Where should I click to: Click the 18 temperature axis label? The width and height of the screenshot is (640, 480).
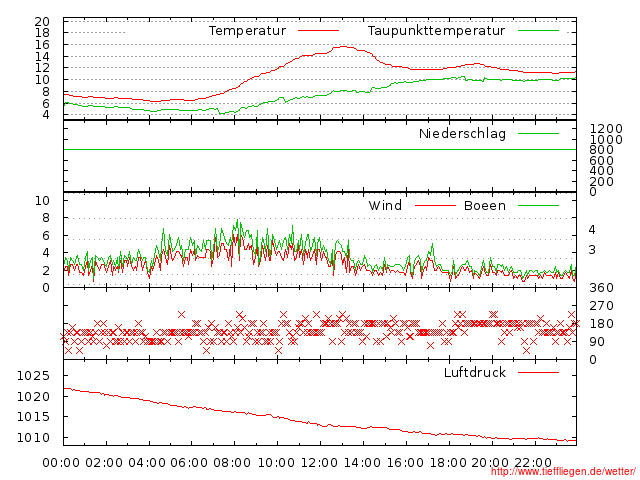(42, 33)
